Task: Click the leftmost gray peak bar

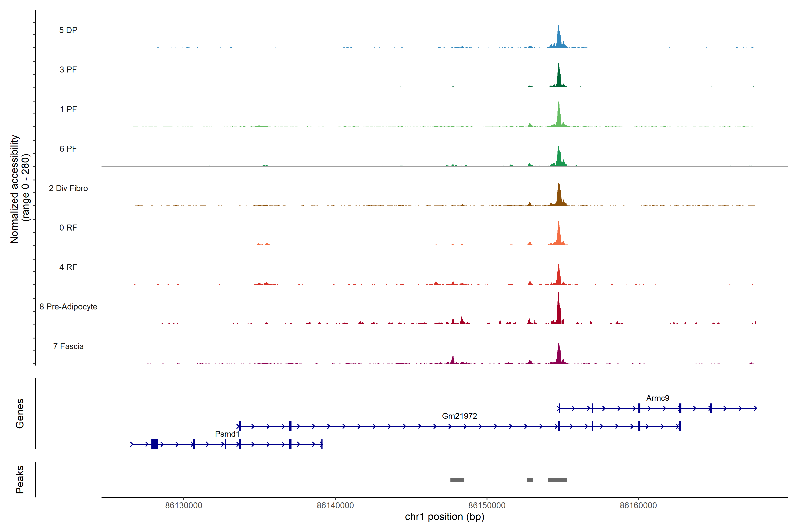Action: click(x=457, y=480)
